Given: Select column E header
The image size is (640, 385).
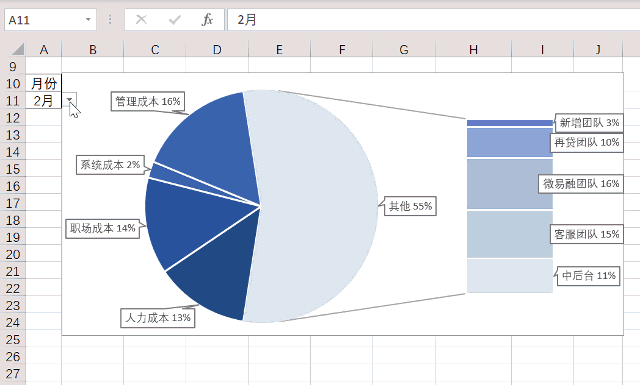Looking at the screenshot, I should click(279, 49).
